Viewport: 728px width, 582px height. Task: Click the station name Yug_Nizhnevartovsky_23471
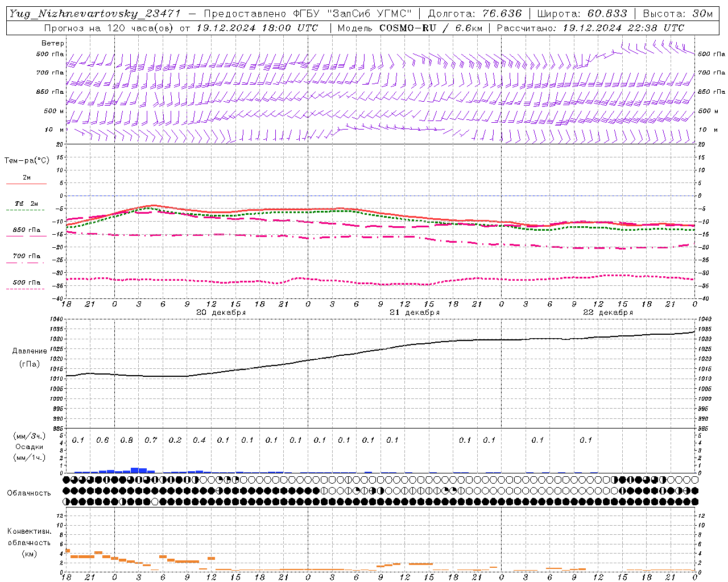[94, 14]
